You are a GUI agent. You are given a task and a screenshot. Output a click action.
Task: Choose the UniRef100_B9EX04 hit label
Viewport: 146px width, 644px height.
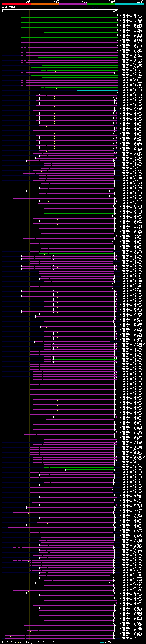(x=131, y=82)
